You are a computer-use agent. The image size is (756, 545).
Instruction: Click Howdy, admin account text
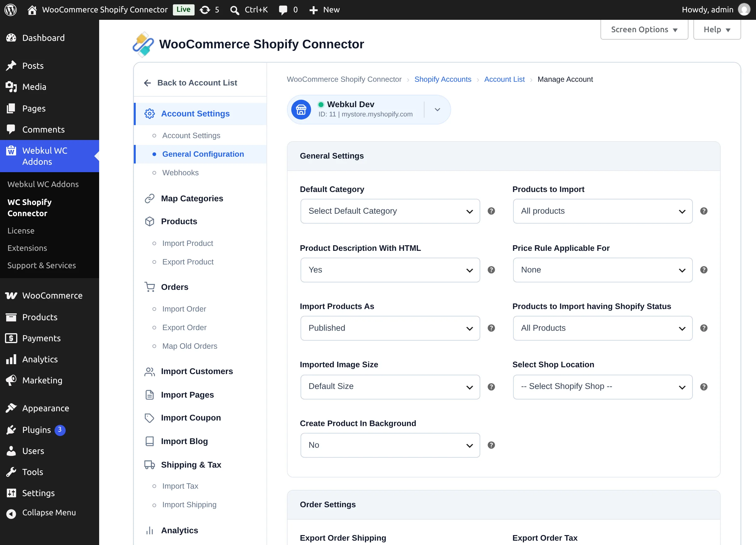point(707,10)
